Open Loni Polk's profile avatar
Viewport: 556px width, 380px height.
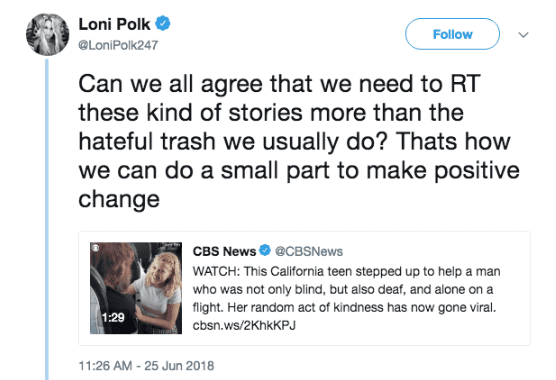pos(48,34)
